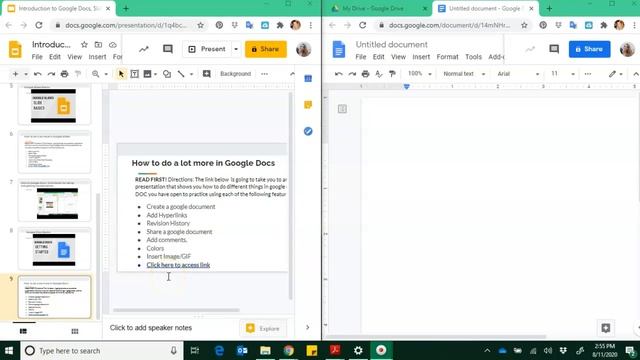Switch to filmstrip view in Slides
Image resolution: width=640 pixels, height=360 pixels.
23,331
